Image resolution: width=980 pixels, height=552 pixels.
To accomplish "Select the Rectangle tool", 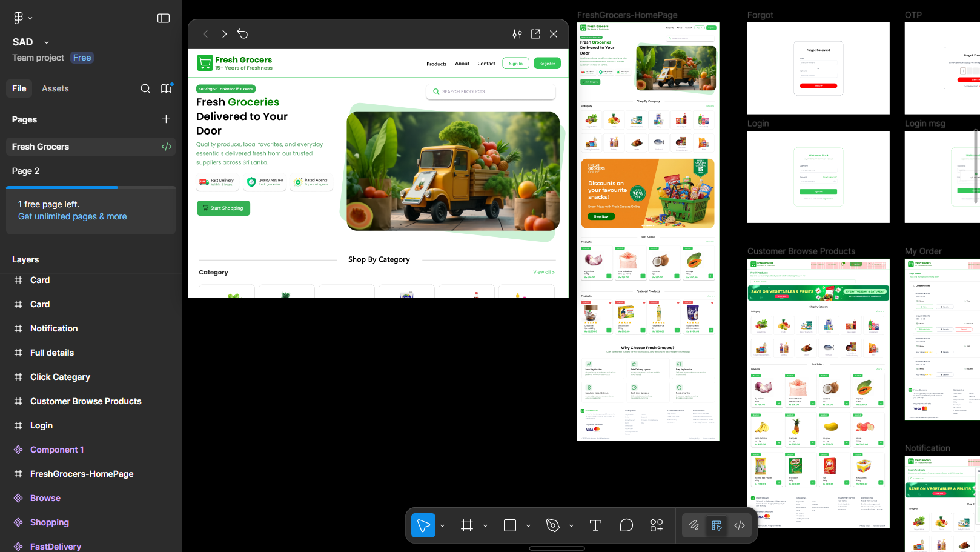I will pos(509,525).
